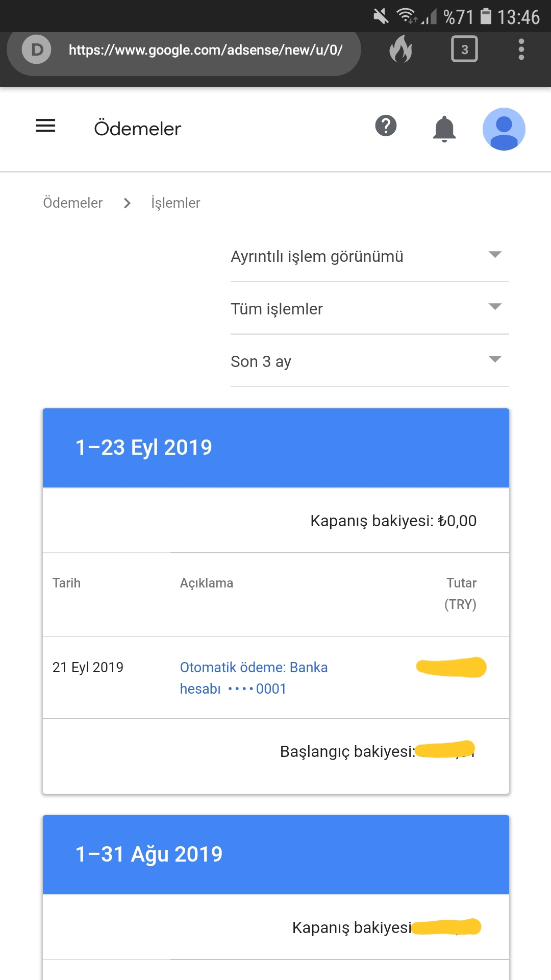
Task: Tap the 21 Eyl 2019 transaction date
Action: tap(88, 667)
